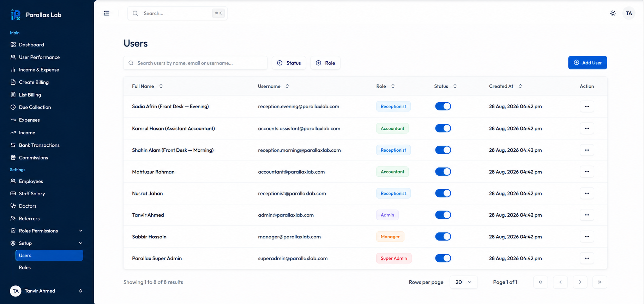Viewport: 644px width, 304px height.
Task: Disable status toggle for Sadia Afrin
Action: (443, 106)
